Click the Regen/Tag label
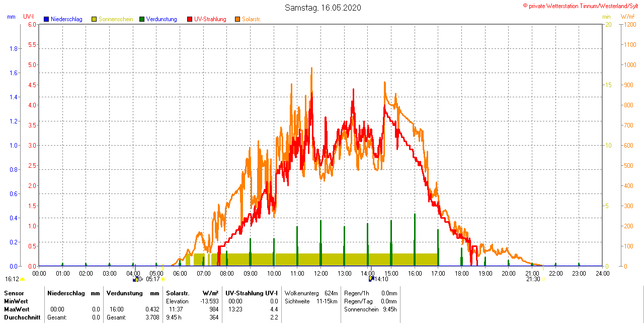Image resolution: width=644 pixels, height=323 pixels. [358, 301]
